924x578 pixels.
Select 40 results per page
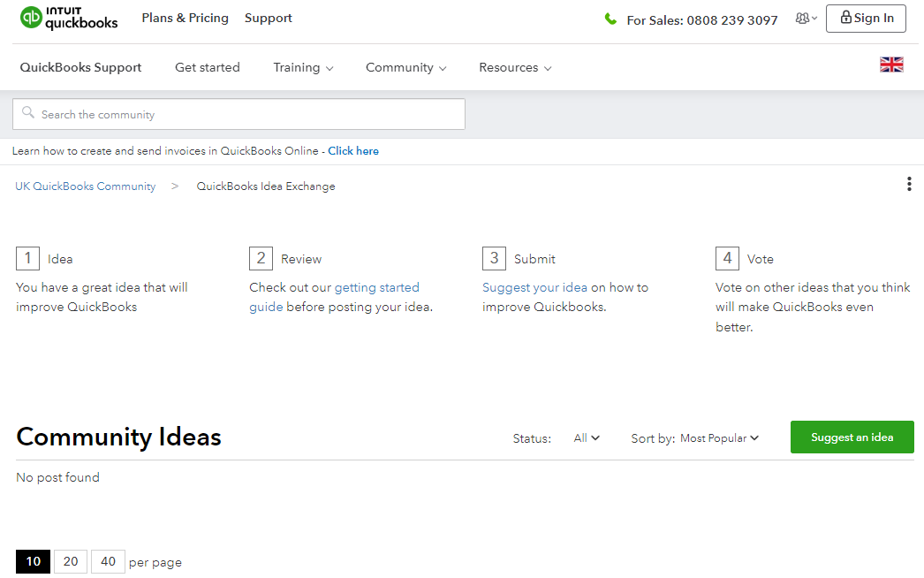coord(108,561)
